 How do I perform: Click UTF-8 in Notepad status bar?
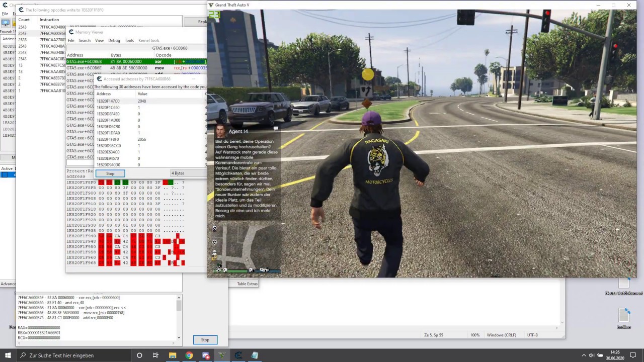point(532,335)
